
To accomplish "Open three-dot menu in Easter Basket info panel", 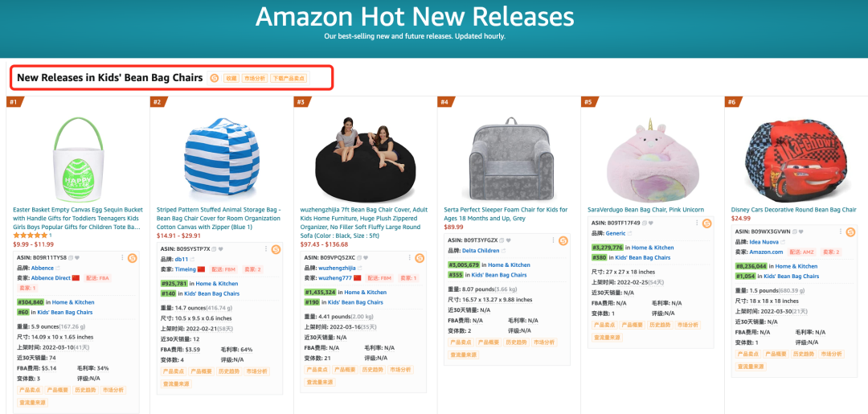I will (121, 258).
